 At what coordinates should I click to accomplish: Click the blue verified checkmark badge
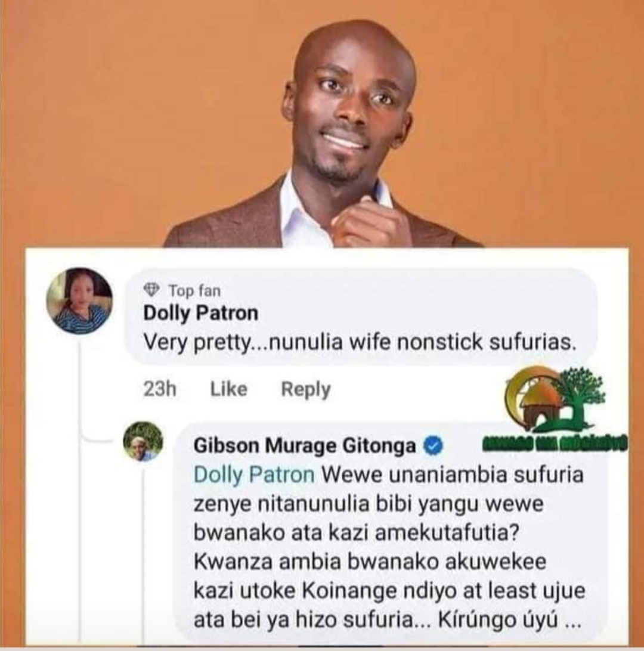pos(433,446)
